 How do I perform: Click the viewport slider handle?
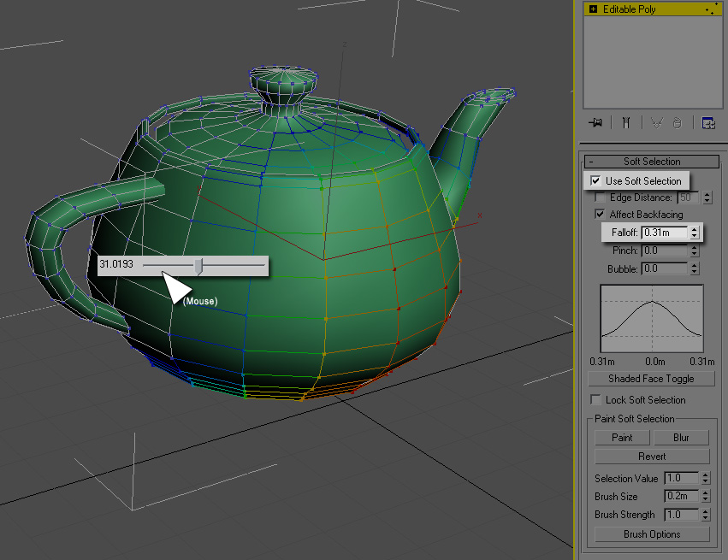pyautogui.click(x=198, y=267)
